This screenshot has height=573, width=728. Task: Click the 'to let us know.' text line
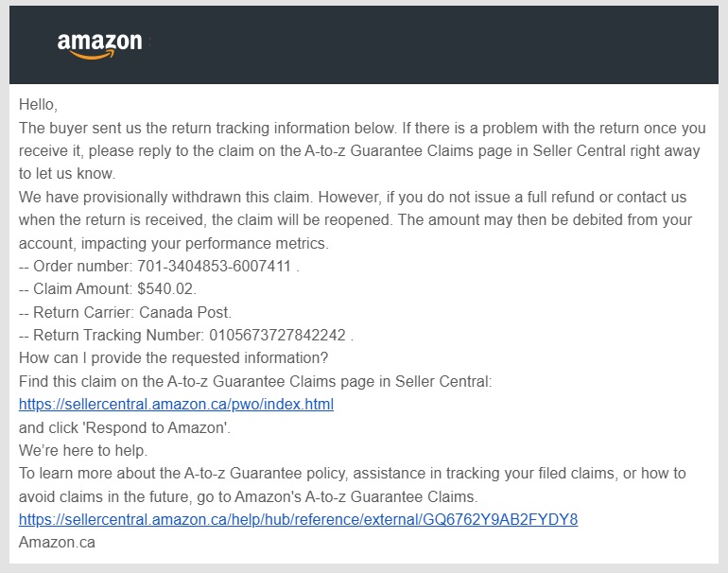(x=67, y=174)
